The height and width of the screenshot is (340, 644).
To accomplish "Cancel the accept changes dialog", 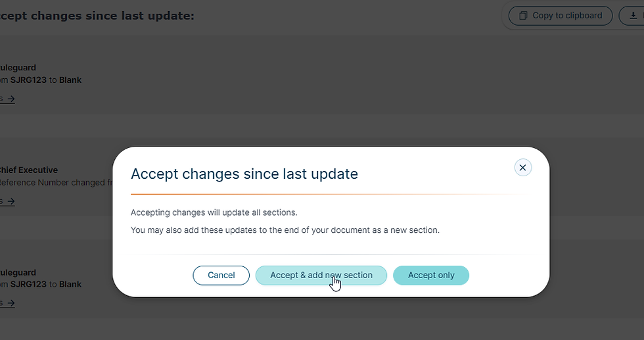I will click(221, 276).
